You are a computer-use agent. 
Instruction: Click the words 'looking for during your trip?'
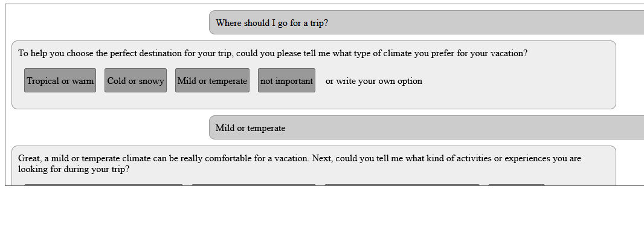pos(73,170)
